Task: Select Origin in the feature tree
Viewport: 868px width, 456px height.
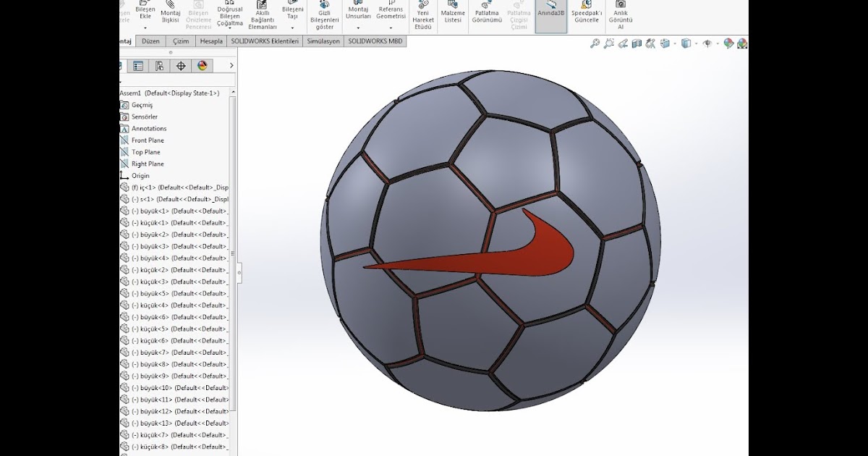Action: pyautogui.click(x=135, y=176)
